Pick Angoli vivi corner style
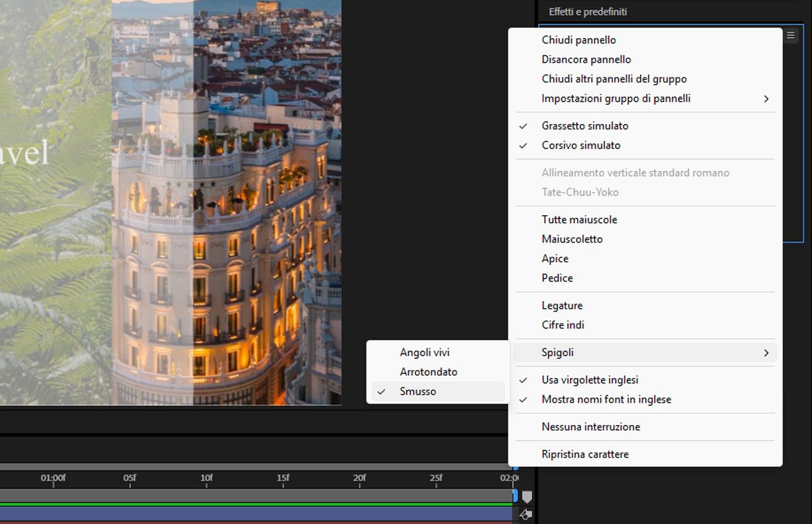This screenshot has height=524, width=812. pos(424,353)
